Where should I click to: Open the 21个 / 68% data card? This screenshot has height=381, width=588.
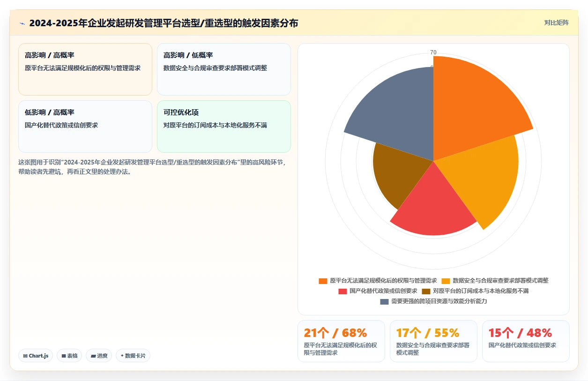point(341,341)
